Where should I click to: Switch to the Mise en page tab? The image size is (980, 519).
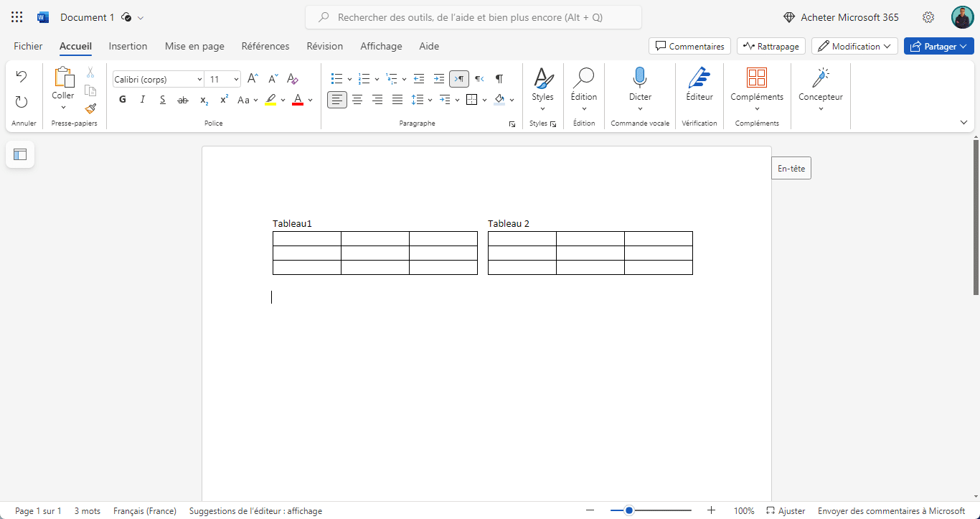194,46
